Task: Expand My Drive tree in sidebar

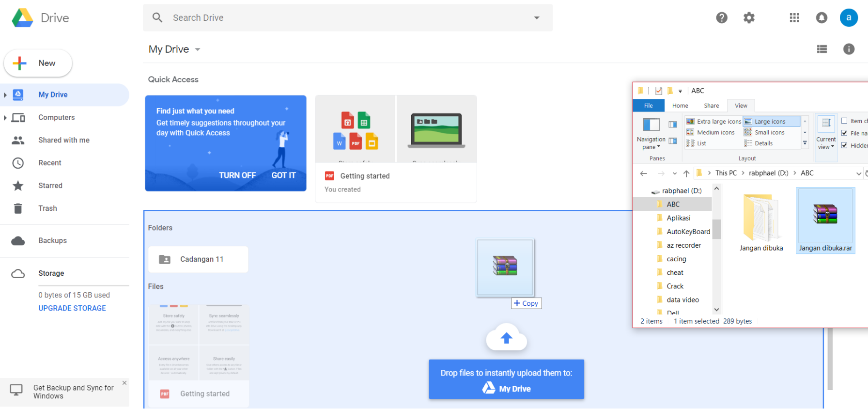Action: point(5,95)
